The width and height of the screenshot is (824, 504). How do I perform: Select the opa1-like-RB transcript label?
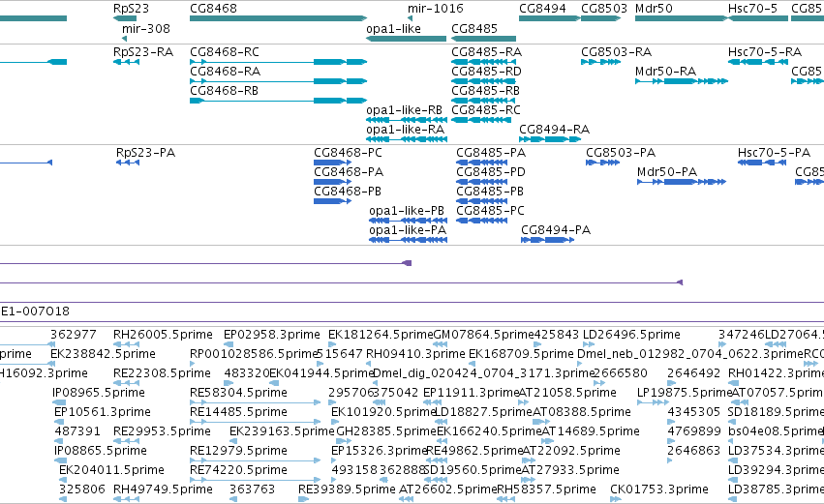404,110
